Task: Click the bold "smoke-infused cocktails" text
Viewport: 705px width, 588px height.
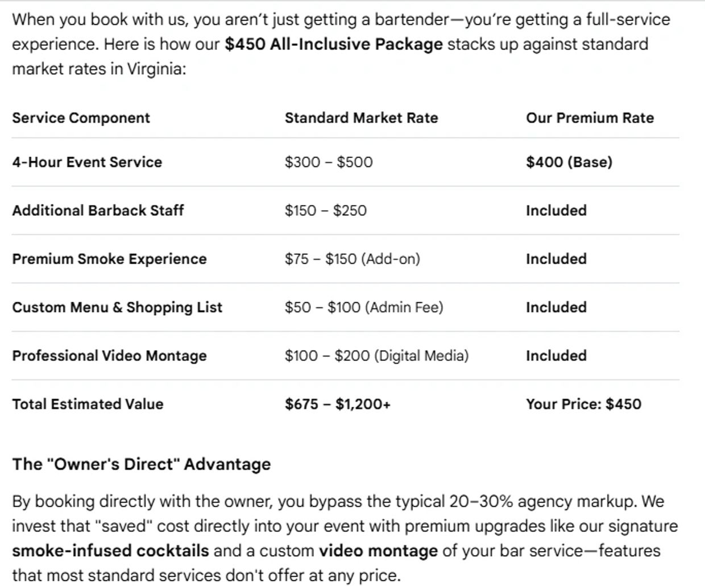Action: pyautogui.click(x=110, y=551)
